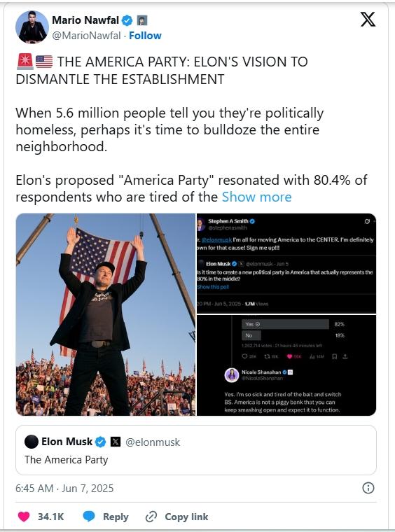The width and height of the screenshot is (395, 532).
Task: Open the 6:45 AM Jun 7, 2025 timestamp
Action: pyautogui.click(x=64, y=488)
